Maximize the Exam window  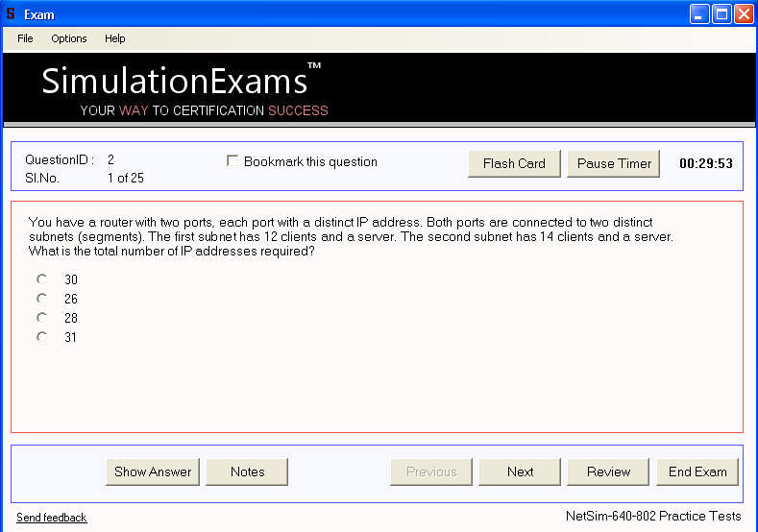coord(721,14)
